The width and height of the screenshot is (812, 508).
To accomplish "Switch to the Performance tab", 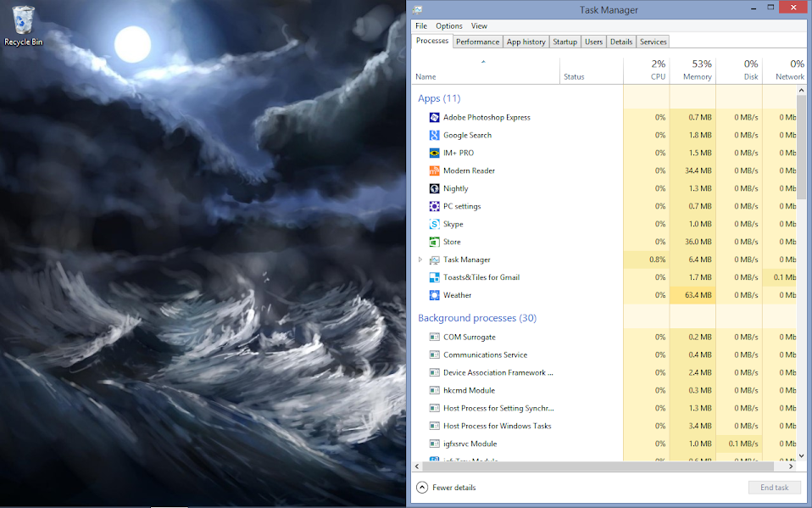I will [x=477, y=42].
